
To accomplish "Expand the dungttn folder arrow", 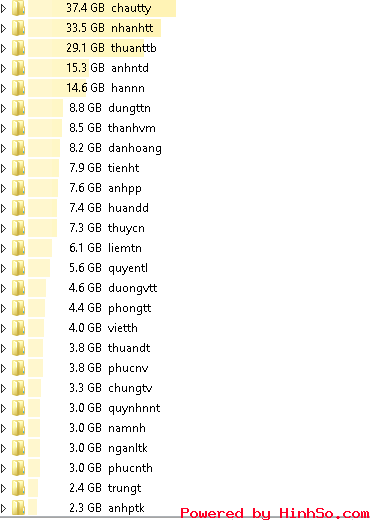I will click(x=4, y=108).
